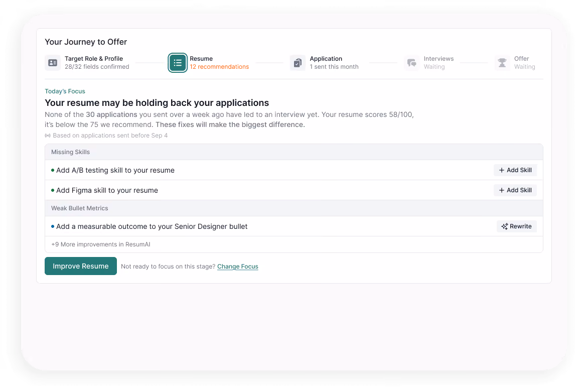Screen dimensions: 581x392
Task: Open the Change Focus link
Action: point(237,267)
